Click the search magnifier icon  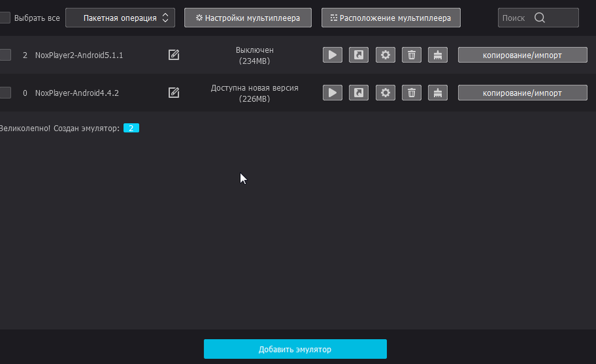tap(540, 18)
